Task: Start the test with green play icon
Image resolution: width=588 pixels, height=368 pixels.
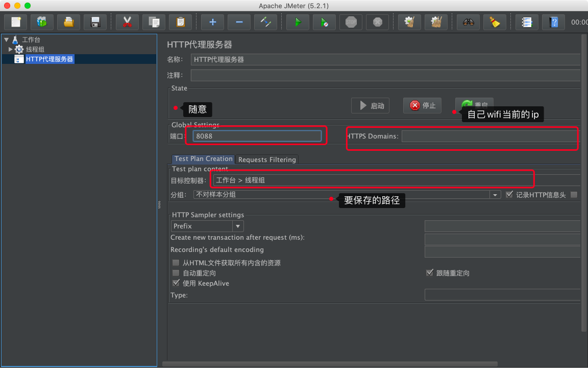Action: (298, 22)
